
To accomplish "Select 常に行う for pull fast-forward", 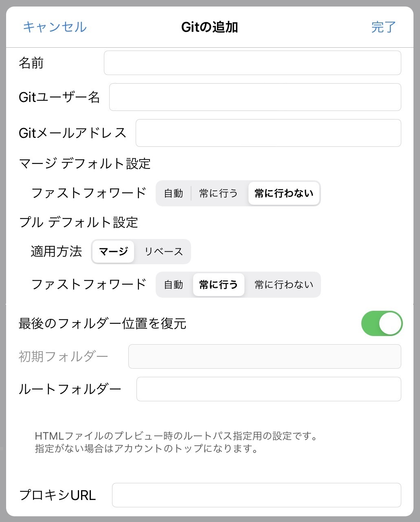I will coord(218,285).
